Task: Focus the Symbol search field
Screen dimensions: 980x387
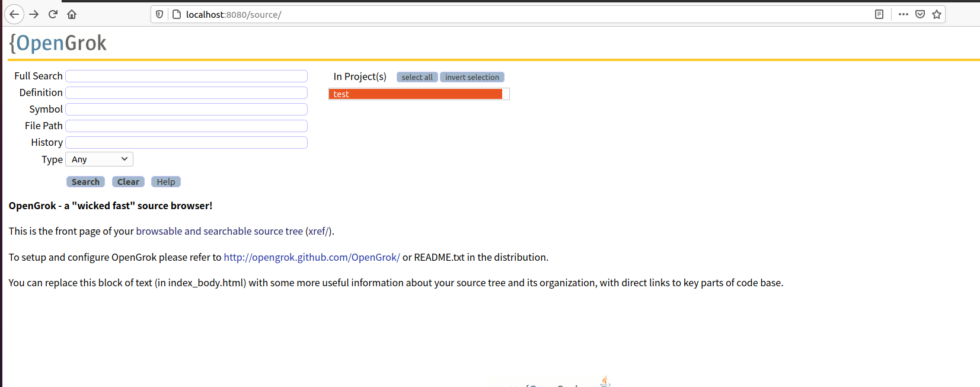Action: pyautogui.click(x=186, y=109)
